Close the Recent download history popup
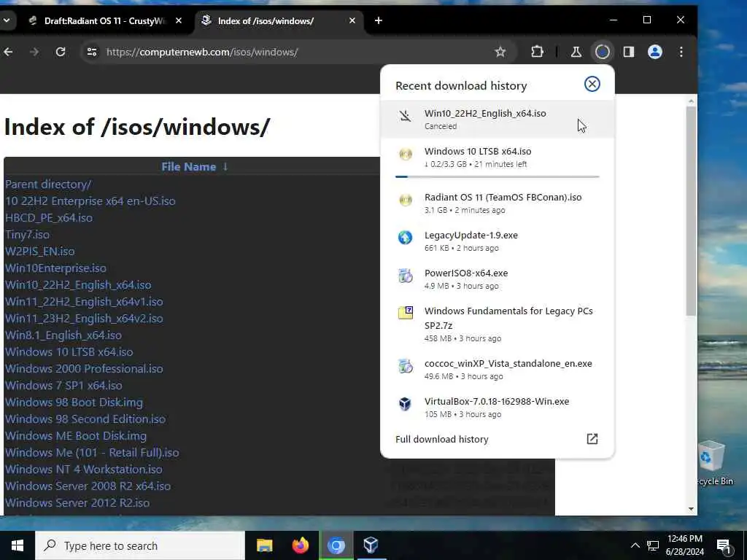 coord(592,85)
